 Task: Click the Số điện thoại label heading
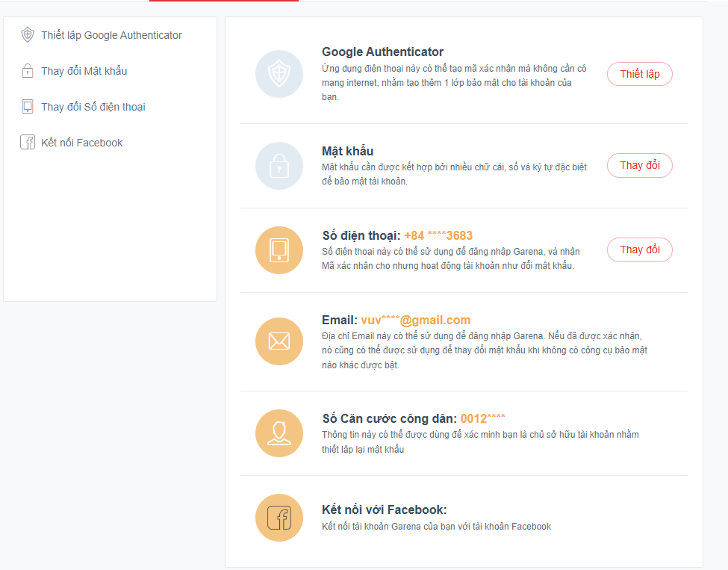361,235
